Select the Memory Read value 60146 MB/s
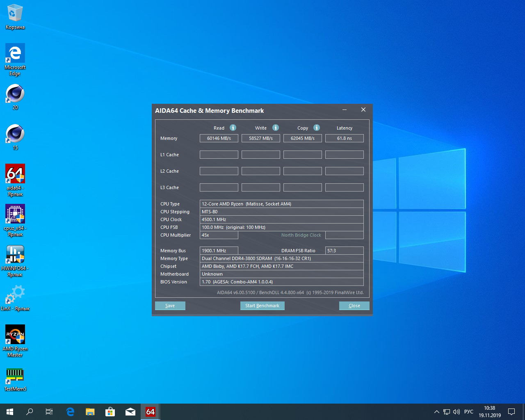Viewport: 525px width, 420px height. pos(219,138)
